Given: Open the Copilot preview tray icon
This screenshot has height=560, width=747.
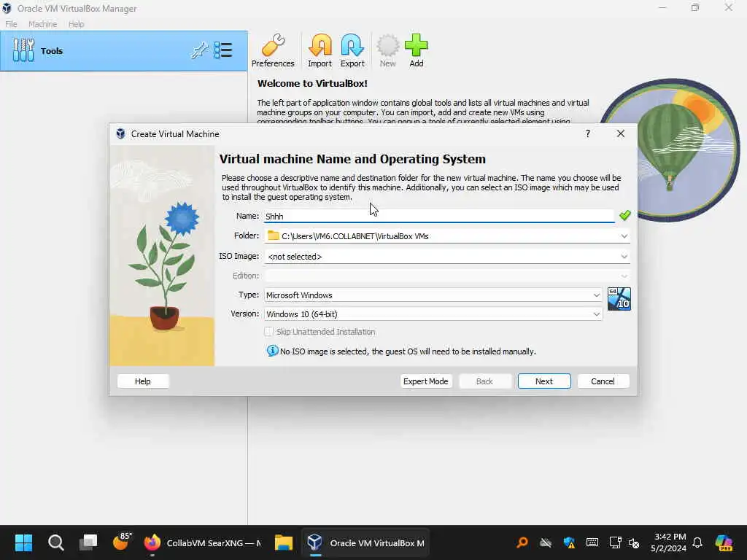Looking at the screenshot, I should click(724, 542).
